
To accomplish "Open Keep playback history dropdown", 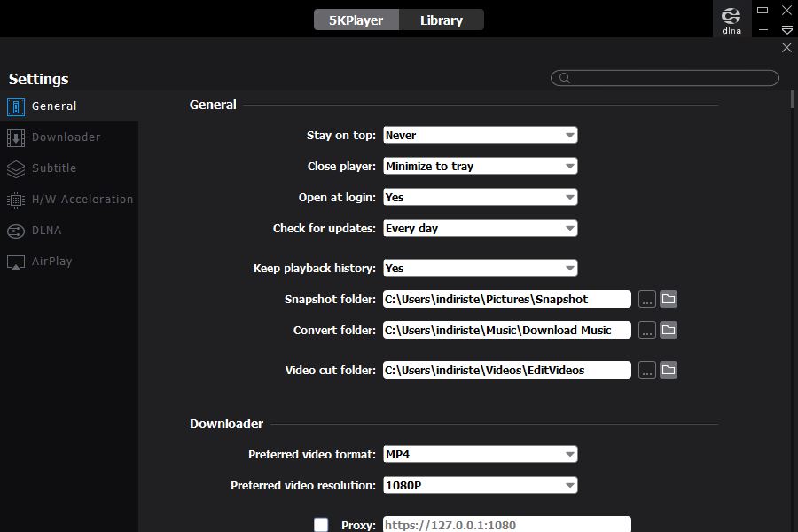I will tap(480, 269).
